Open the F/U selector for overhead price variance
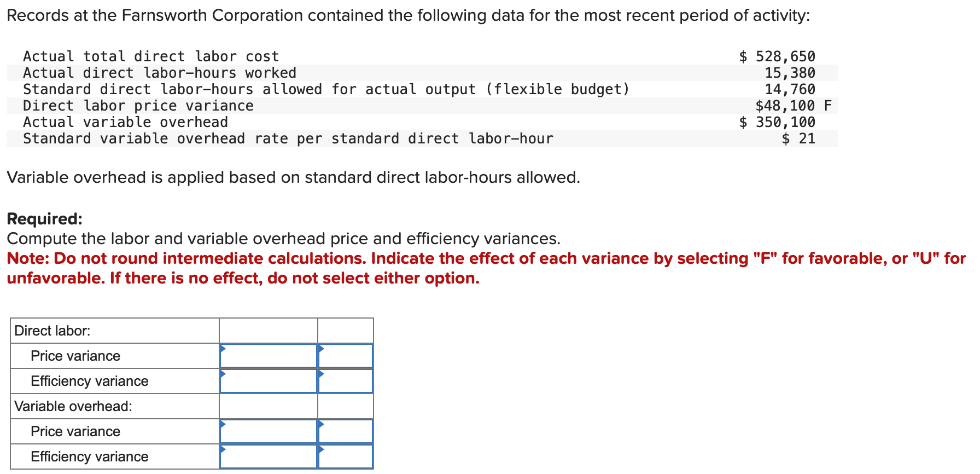 345,431
